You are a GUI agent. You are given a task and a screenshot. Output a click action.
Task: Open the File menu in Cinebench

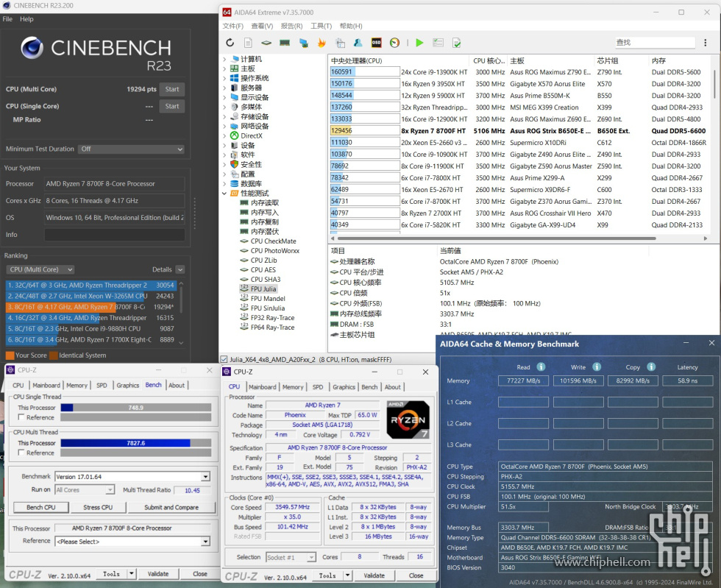[7, 19]
